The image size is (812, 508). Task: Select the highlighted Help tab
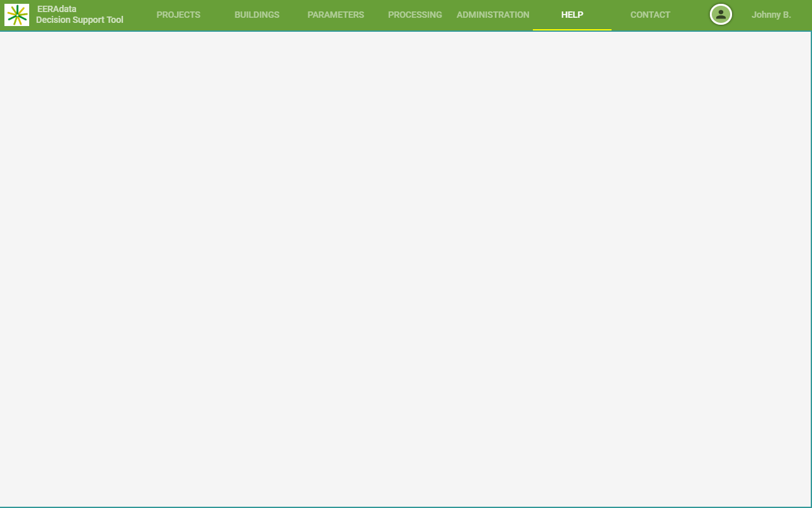pyautogui.click(x=572, y=15)
